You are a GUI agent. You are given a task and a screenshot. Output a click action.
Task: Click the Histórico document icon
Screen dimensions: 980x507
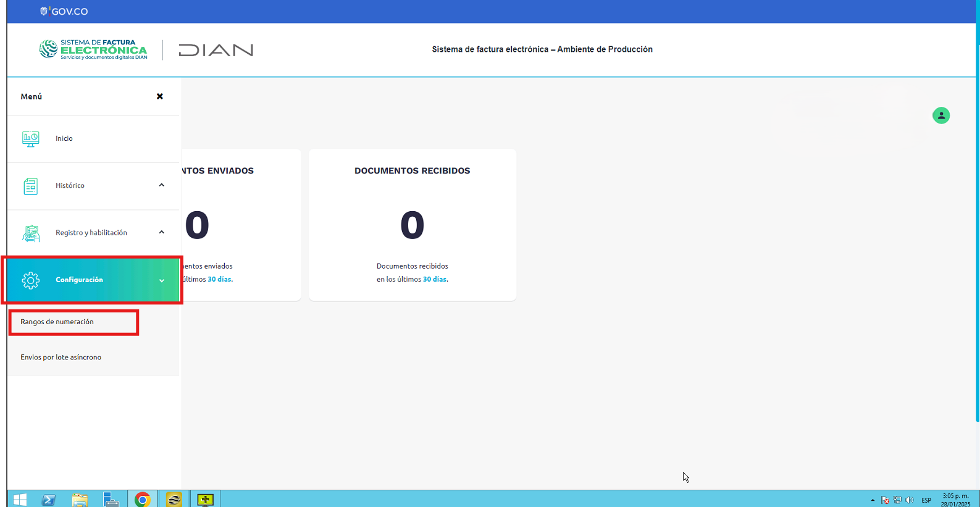tap(30, 186)
